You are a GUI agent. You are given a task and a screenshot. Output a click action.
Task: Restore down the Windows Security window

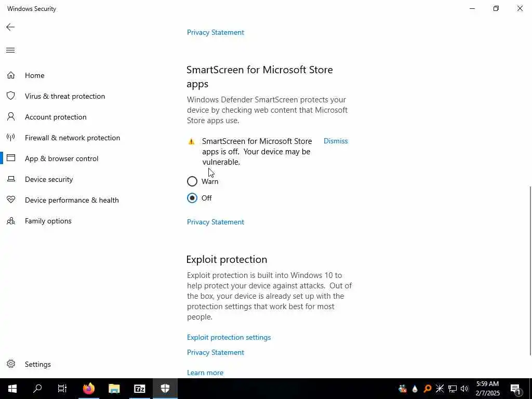coord(496,8)
